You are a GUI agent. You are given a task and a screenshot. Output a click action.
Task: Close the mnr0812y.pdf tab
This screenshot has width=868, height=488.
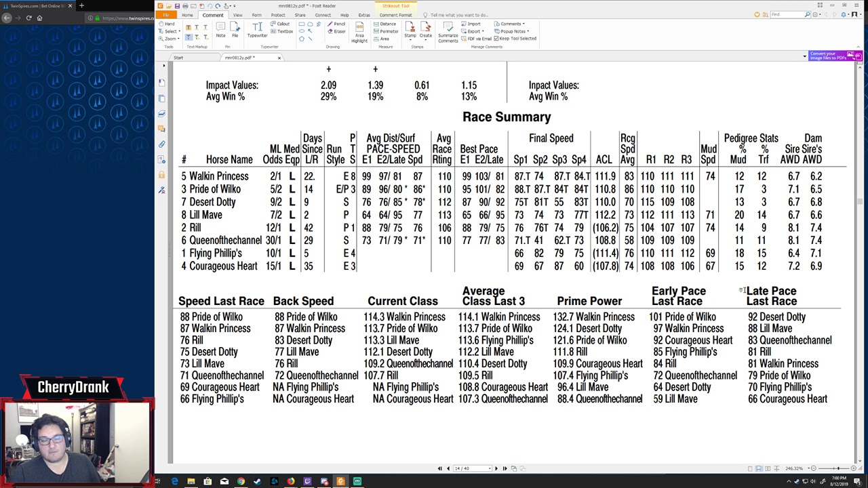pyautogui.click(x=279, y=58)
